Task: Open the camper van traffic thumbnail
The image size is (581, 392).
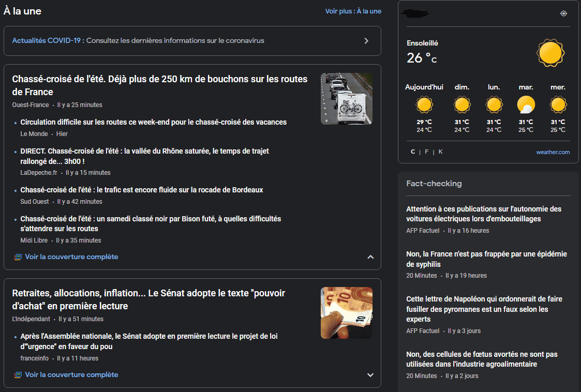Action: [346, 99]
